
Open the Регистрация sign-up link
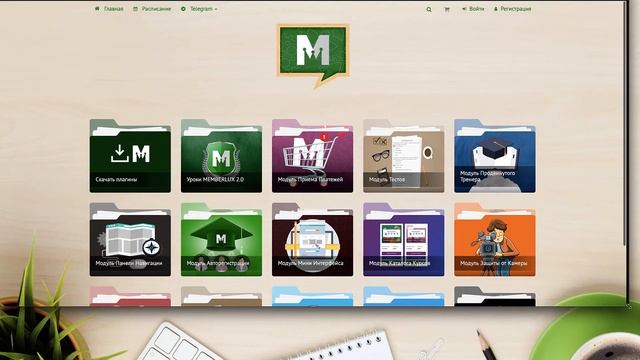(x=512, y=9)
